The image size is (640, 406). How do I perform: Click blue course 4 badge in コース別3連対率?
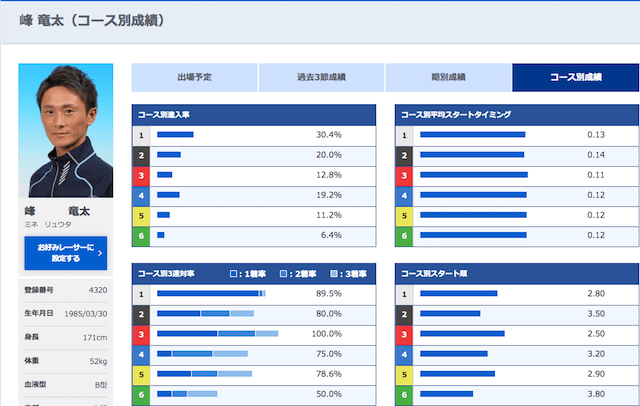[x=141, y=354]
